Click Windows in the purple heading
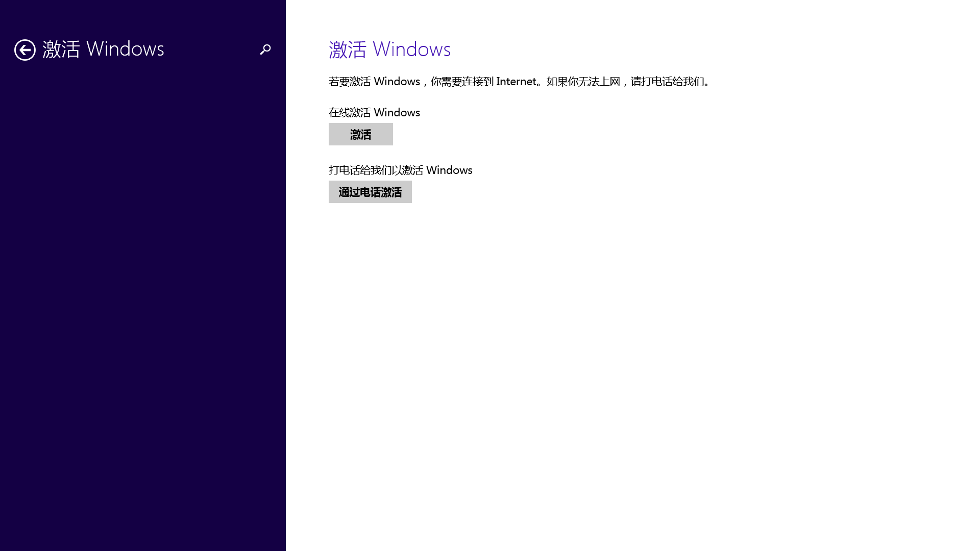The width and height of the screenshot is (980, 551). (x=411, y=49)
